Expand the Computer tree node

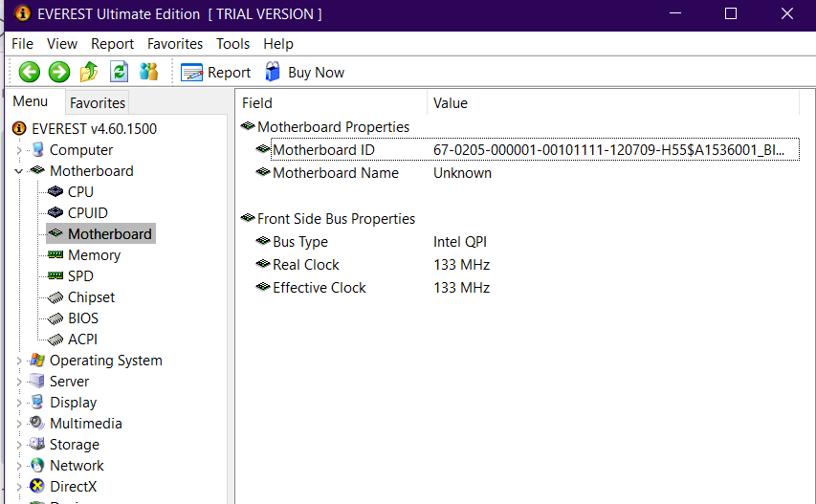coord(19,150)
